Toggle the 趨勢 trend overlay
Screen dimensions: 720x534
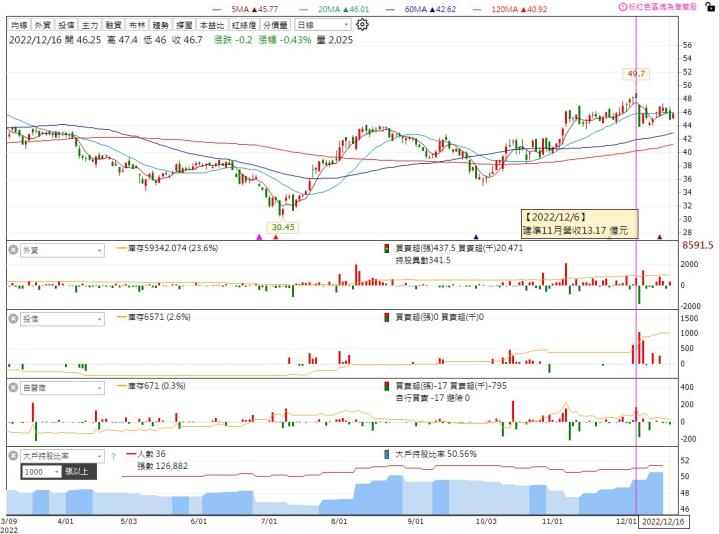pos(161,25)
